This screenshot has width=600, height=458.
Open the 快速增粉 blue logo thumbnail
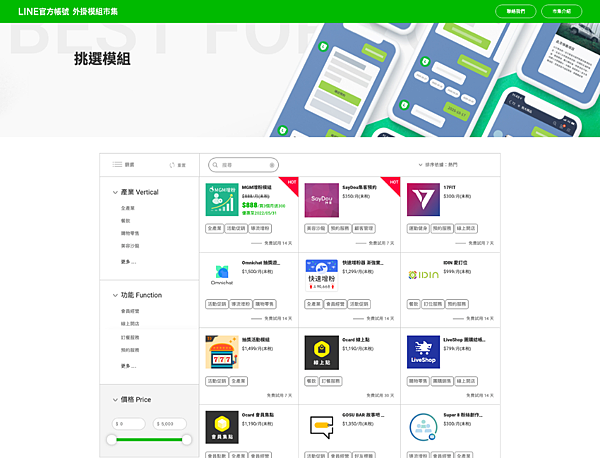click(x=322, y=275)
